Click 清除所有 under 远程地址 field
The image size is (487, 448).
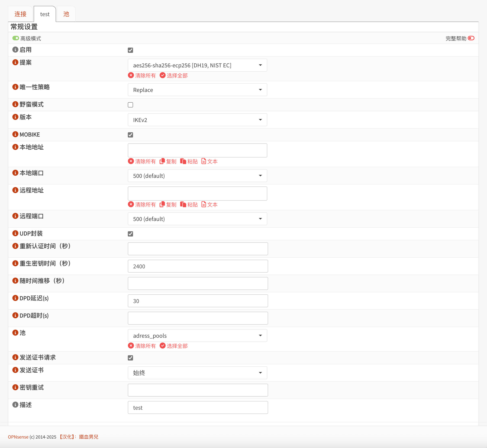pyautogui.click(x=142, y=204)
